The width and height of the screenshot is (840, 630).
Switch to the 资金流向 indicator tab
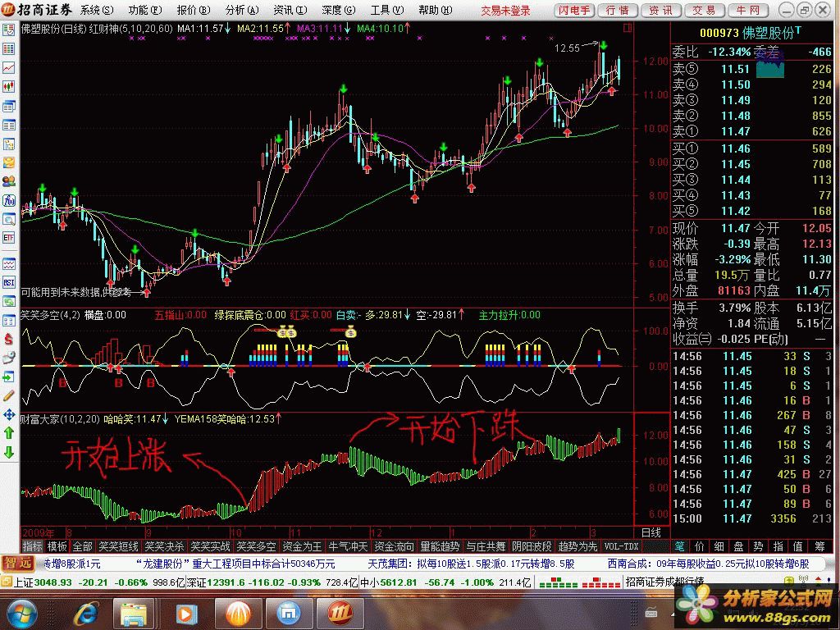click(394, 546)
